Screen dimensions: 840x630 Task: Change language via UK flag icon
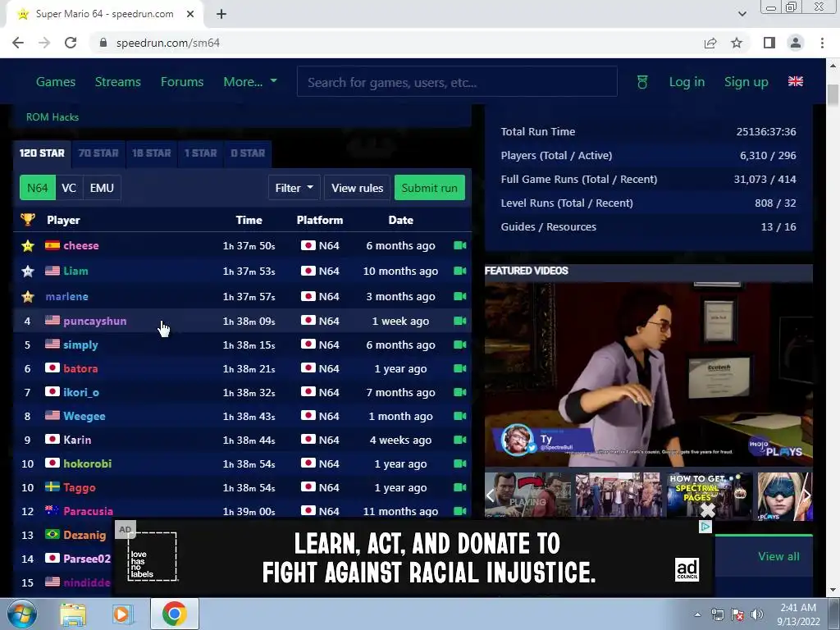click(796, 81)
